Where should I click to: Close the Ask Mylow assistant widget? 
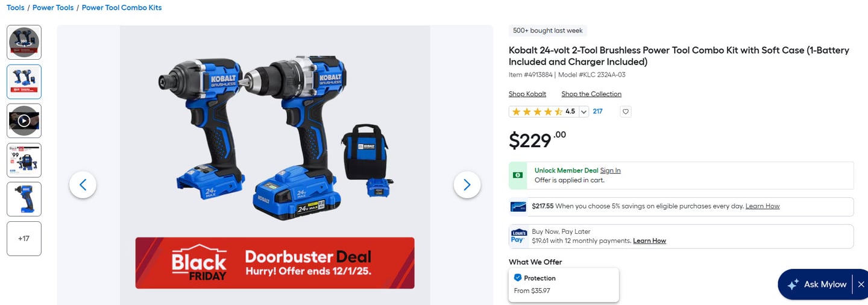[x=861, y=284]
